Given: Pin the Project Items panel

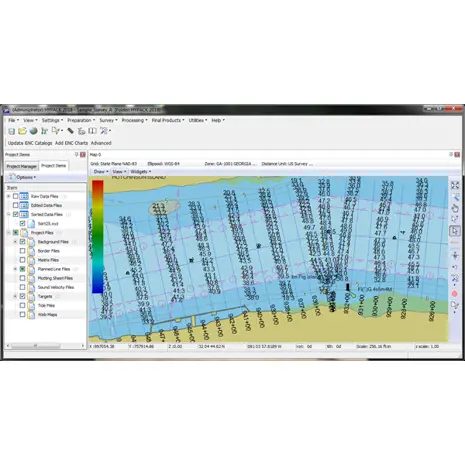Looking at the screenshot, I should coord(76,154).
